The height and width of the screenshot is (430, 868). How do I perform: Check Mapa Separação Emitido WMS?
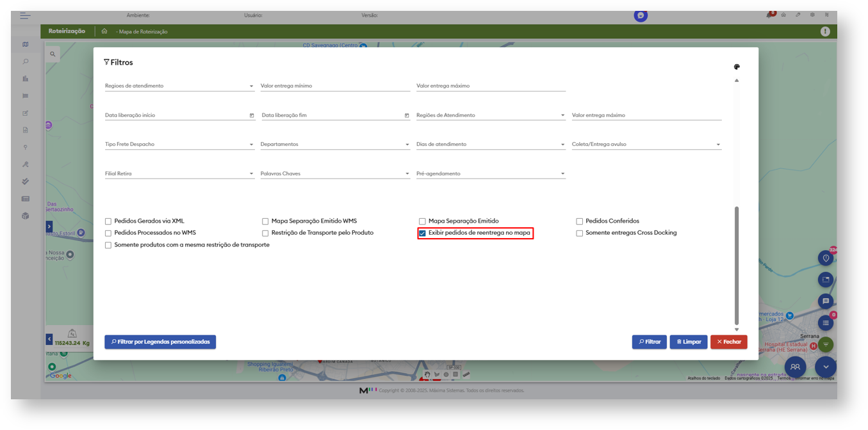pyautogui.click(x=265, y=221)
